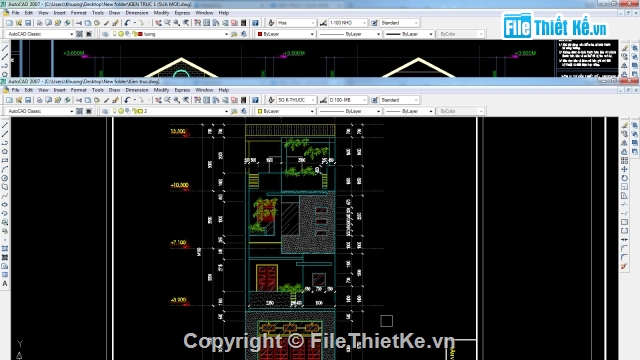This screenshot has height=360, width=640.
Task: Click the Standard table style box lower window
Action: (399, 100)
